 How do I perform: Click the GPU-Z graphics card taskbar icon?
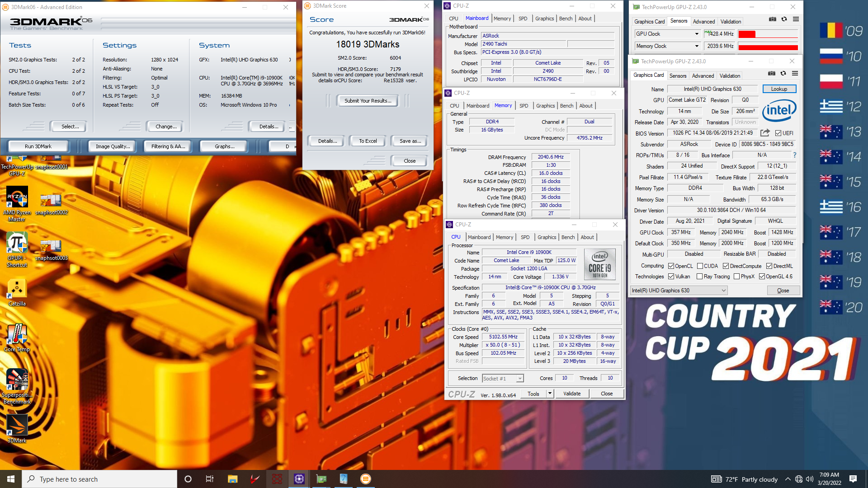point(321,479)
